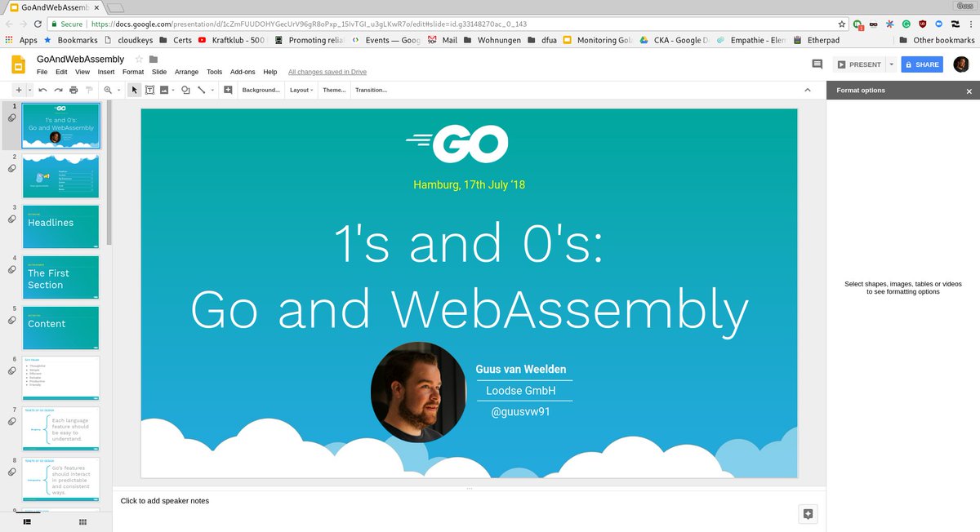Open the Insert menu
The height and width of the screenshot is (532, 980).
tap(106, 72)
